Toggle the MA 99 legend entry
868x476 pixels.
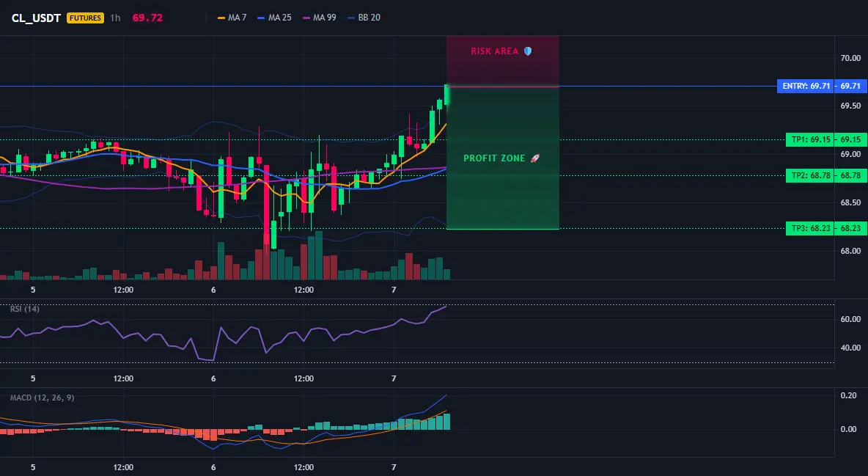click(320, 18)
